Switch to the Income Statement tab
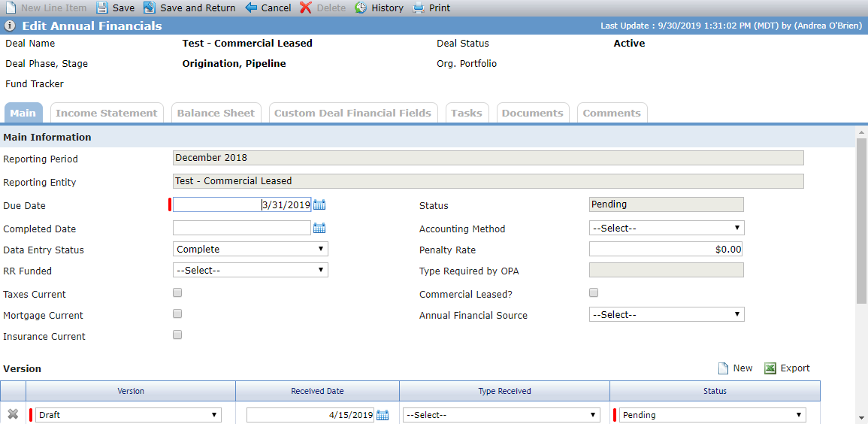868x424 pixels. point(107,113)
